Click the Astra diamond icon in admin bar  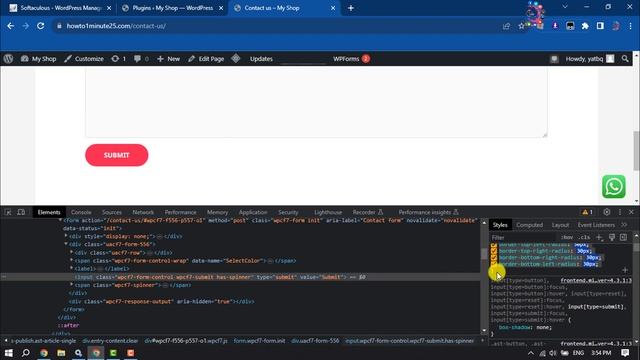point(236,59)
